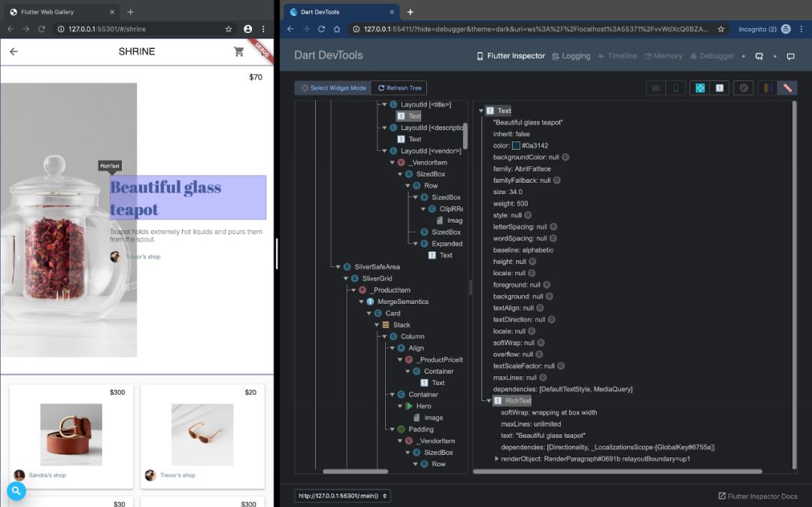Image resolution: width=812 pixels, height=507 pixels.
Task: Click the 'family: AbrilFatface' property row
Action: coord(522,168)
